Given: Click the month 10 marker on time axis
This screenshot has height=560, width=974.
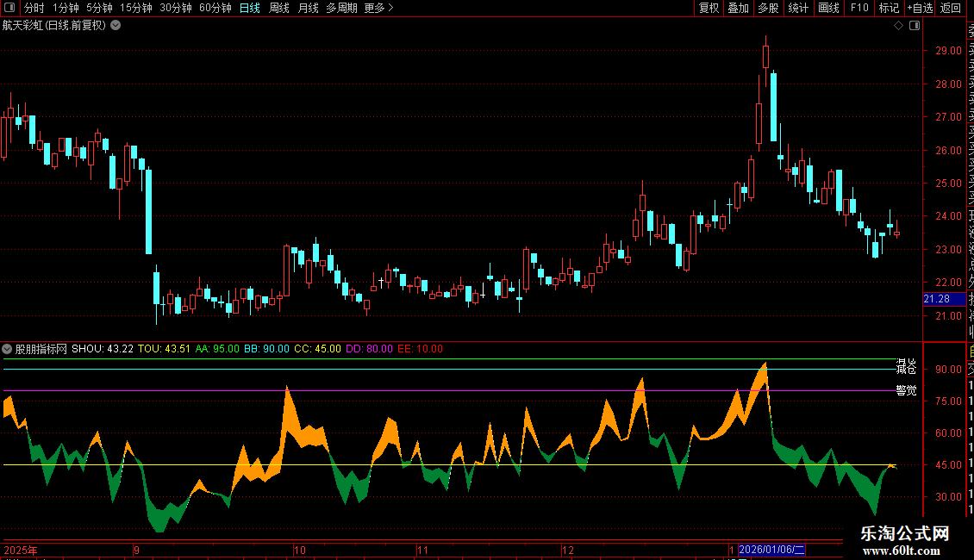Looking at the screenshot, I should [300, 550].
